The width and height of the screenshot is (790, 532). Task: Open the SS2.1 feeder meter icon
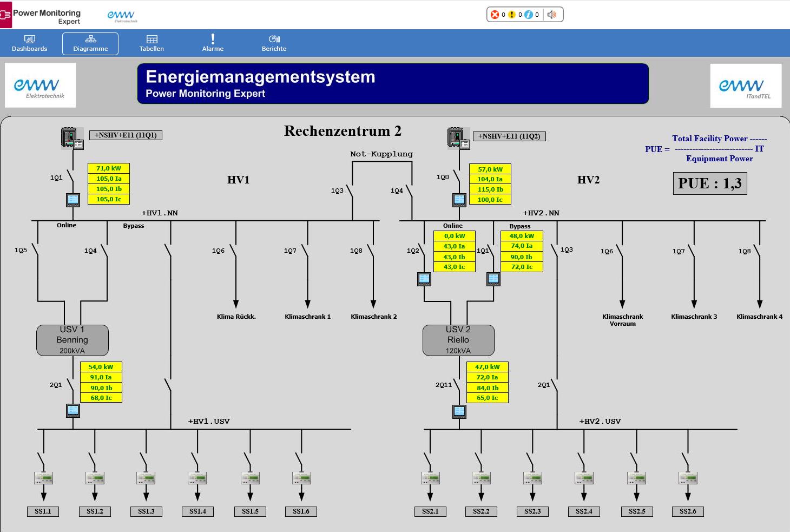[x=430, y=478]
